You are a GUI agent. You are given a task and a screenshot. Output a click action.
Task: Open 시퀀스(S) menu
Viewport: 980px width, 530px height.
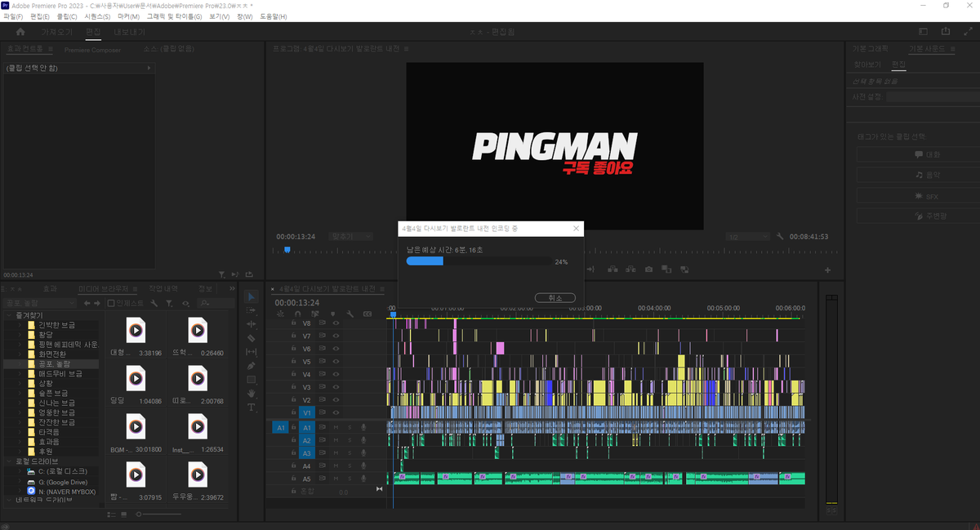tap(99, 16)
